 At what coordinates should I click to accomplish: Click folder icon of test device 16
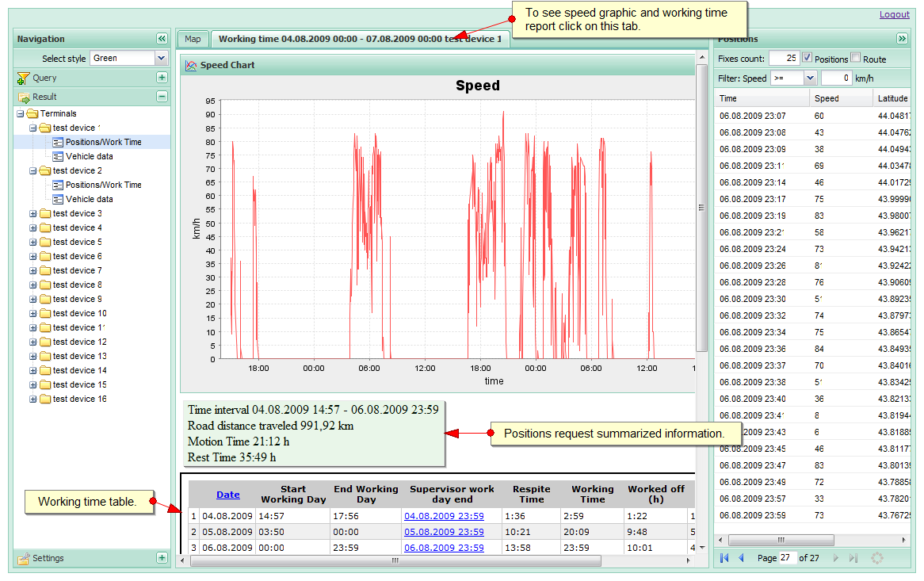tap(45, 399)
